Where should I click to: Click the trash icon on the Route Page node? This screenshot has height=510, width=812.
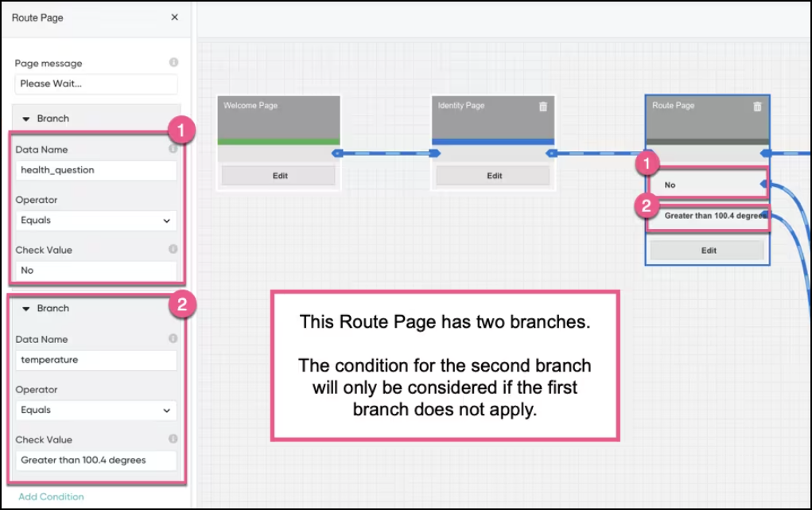758,107
